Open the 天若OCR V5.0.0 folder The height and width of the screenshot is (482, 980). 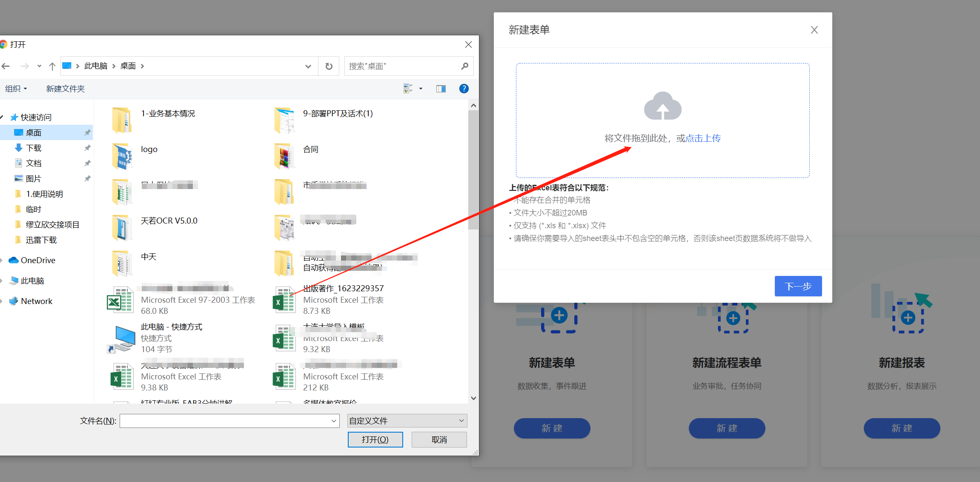click(x=169, y=221)
